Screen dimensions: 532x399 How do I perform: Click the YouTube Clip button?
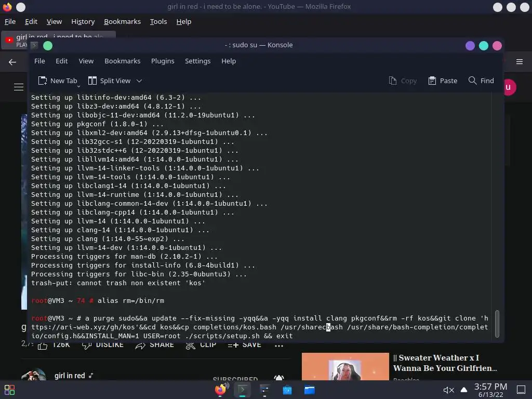coord(201,345)
